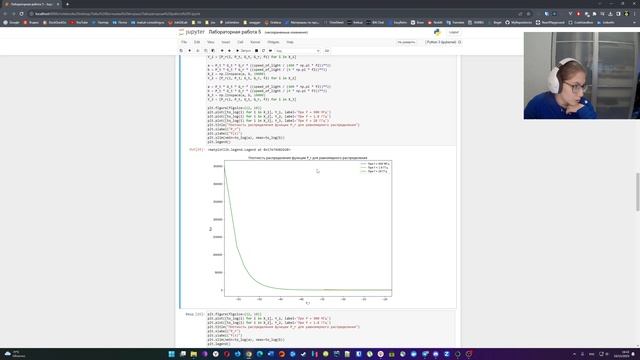This screenshot has height=360, width=640.
Task: Open a new browser tab with plus
Action: (x=67, y=4)
